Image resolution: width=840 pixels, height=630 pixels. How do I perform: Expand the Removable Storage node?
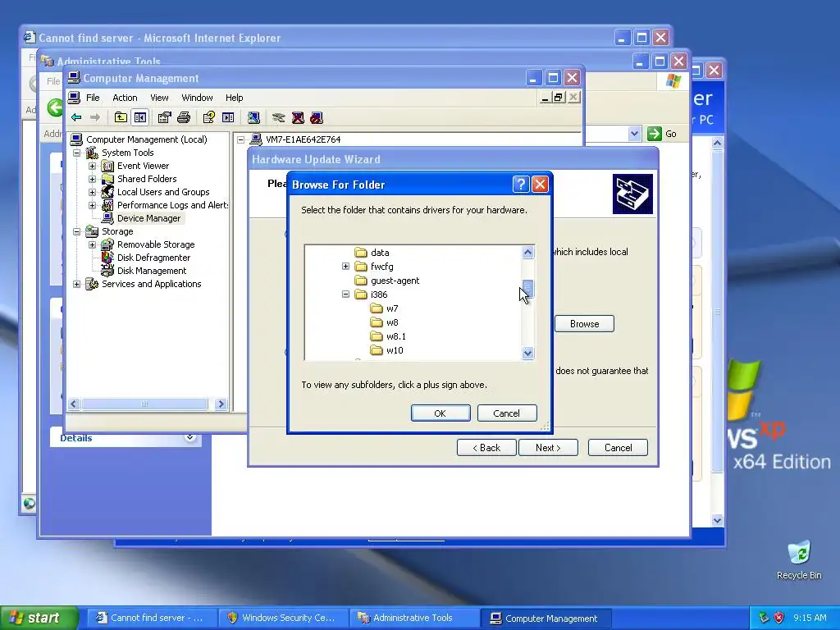click(92, 244)
